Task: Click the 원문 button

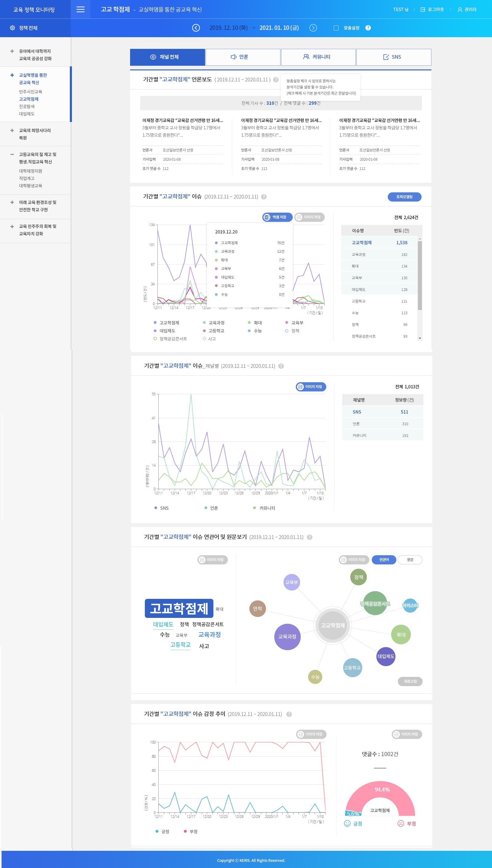Action: [410, 560]
